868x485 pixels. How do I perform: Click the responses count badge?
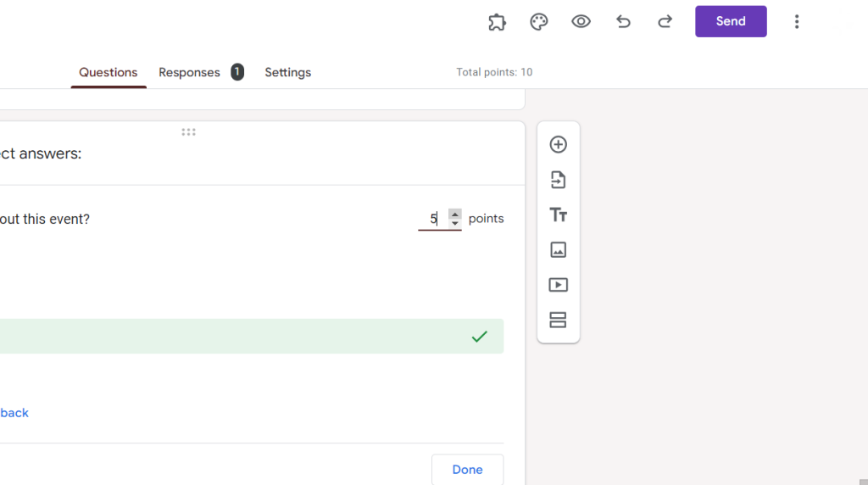pyautogui.click(x=237, y=72)
